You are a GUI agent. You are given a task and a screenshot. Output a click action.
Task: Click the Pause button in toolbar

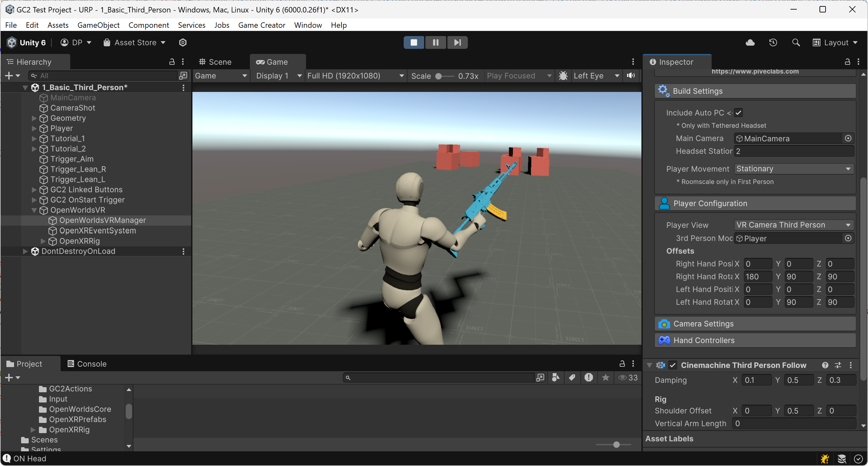(435, 42)
